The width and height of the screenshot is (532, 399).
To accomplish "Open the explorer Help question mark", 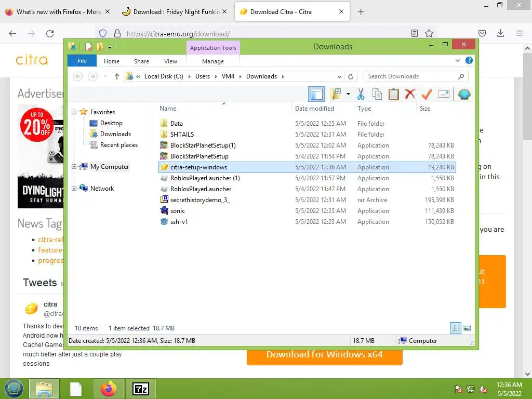I will (x=469, y=60).
